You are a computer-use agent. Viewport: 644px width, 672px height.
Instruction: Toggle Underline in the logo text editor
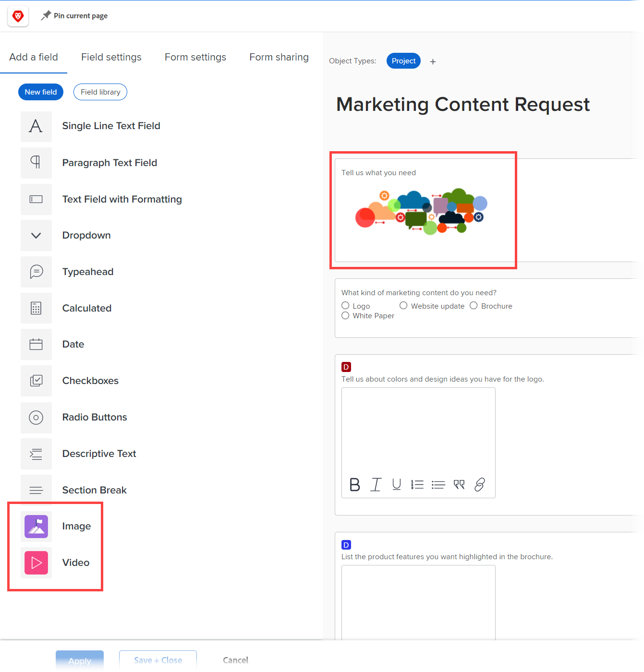click(x=397, y=485)
